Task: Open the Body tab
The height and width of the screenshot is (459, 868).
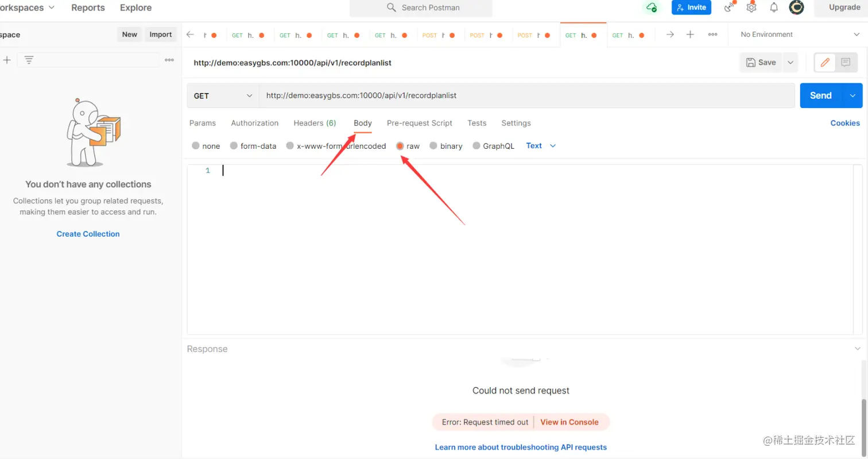Action: pos(363,123)
